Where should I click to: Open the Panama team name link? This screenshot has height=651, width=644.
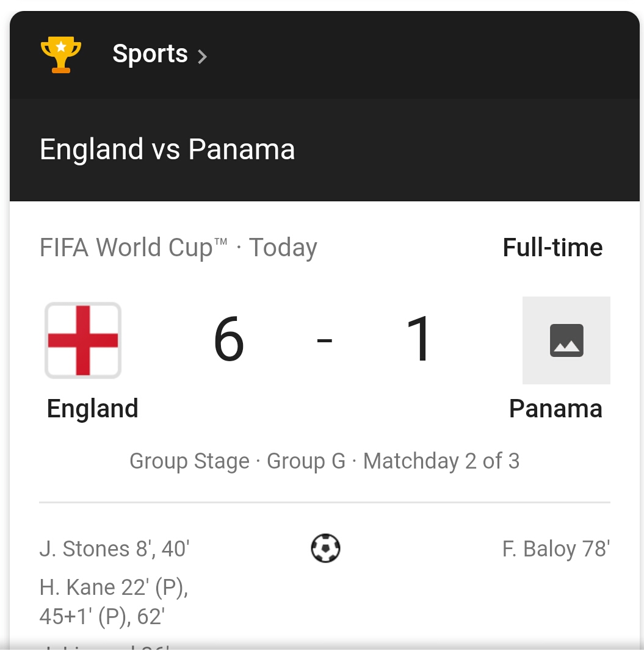(x=555, y=409)
